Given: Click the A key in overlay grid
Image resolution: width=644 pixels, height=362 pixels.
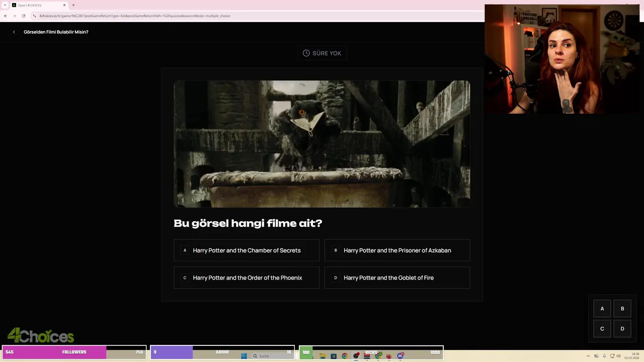Looking at the screenshot, I should (602, 309).
